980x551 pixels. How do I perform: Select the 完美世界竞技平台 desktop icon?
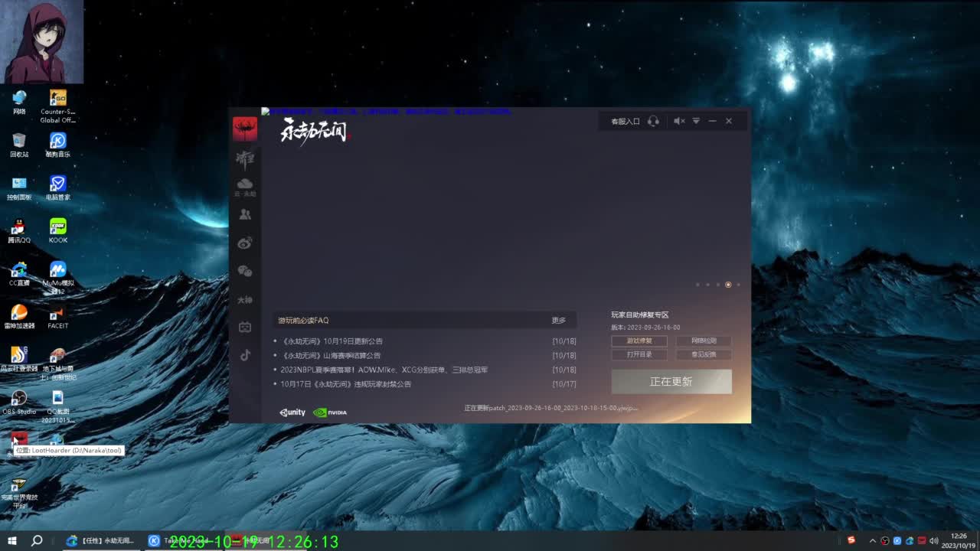point(19,492)
